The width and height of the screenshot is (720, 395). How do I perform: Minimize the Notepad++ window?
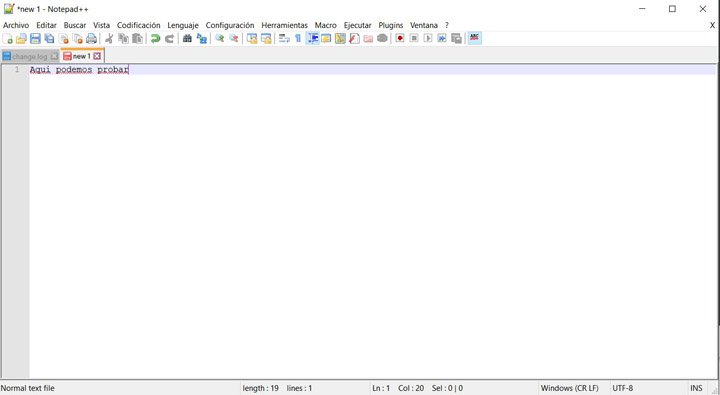click(x=642, y=9)
